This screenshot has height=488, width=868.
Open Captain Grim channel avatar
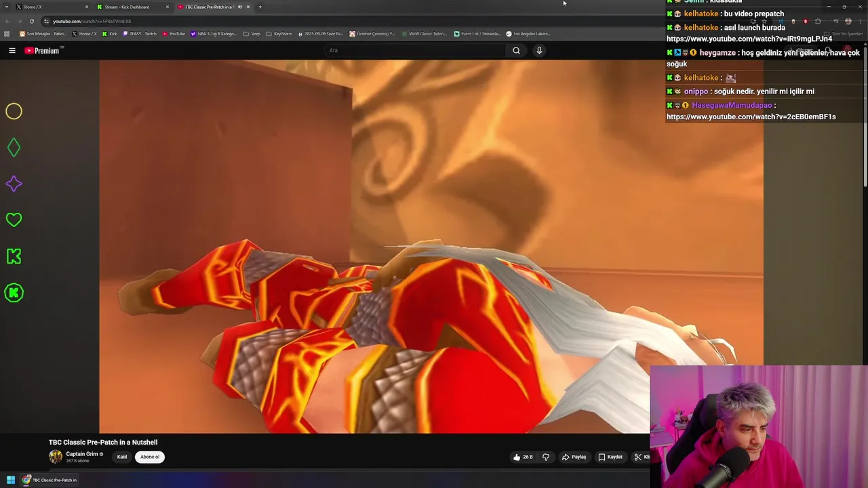coord(56,457)
